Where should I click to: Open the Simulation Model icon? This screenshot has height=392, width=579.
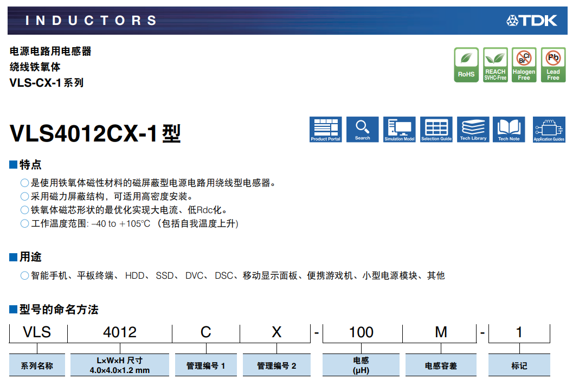[x=399, y=130]
